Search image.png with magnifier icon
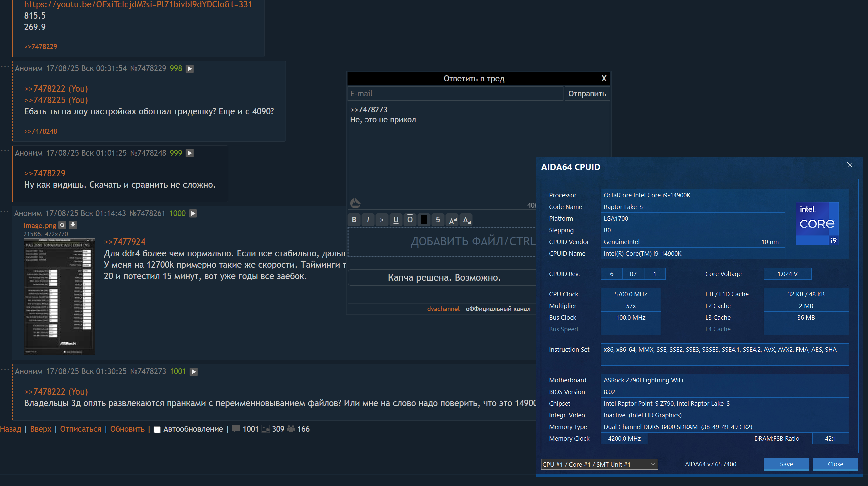The image size is (868, 486). click(x=62, y=225)
